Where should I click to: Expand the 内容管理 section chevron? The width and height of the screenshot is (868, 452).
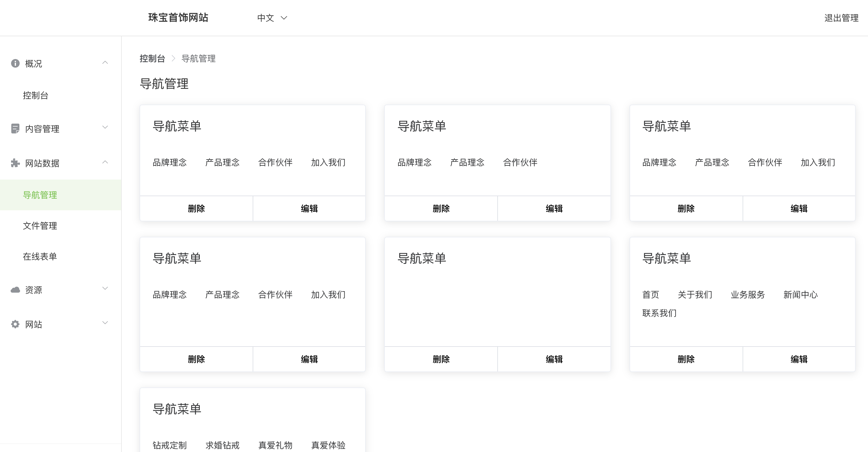105,127
